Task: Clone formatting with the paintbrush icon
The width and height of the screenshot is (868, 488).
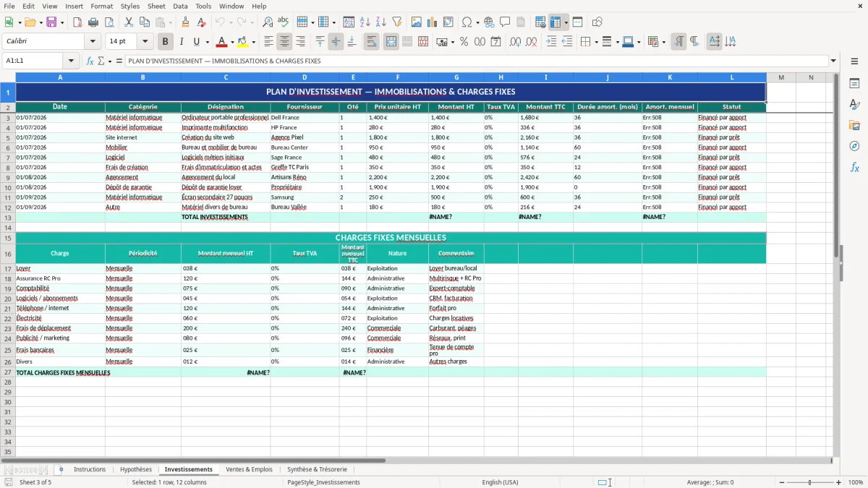Action: click(185, 22)
